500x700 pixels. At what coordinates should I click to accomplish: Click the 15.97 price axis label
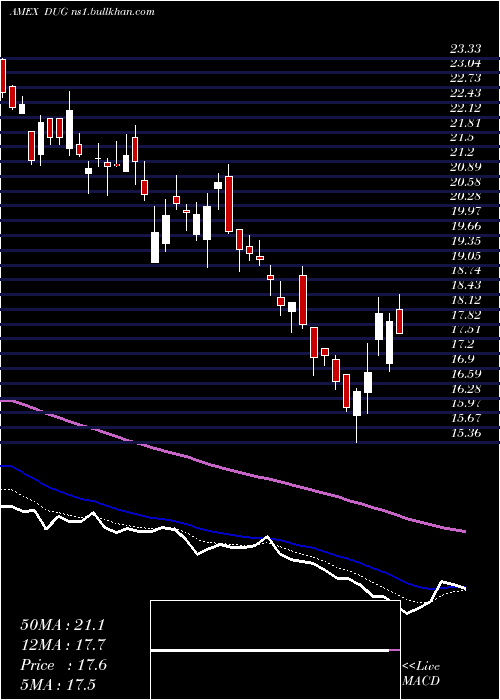click(466, 403)
